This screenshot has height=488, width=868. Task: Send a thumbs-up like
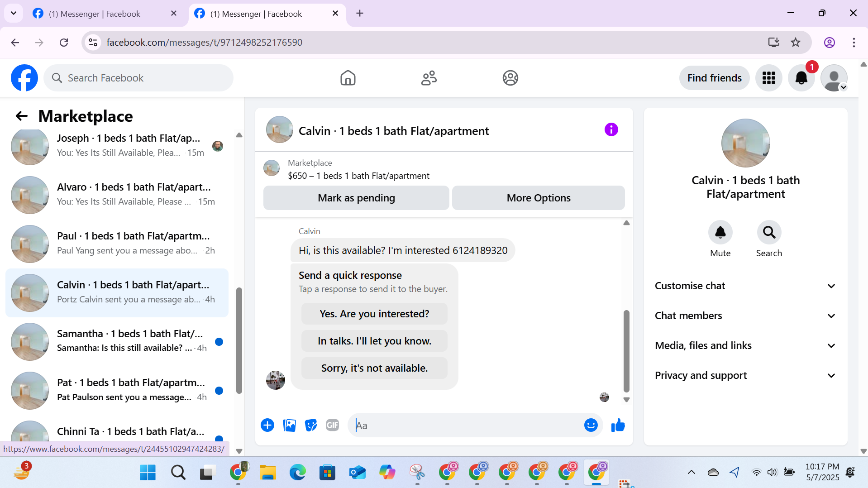click(618, 425)
